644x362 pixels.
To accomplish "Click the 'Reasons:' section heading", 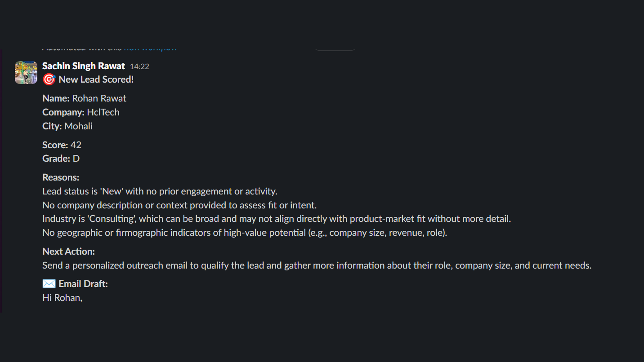I will pos(61,177).
